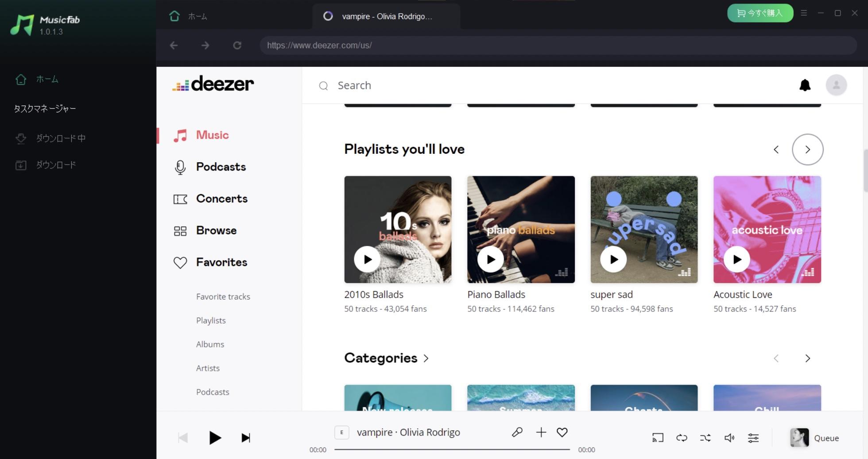Viewport: 868px width, 459px height.
Task: Select the vampire - Olivia Rodrigo tab
Action: pos(386,16)
